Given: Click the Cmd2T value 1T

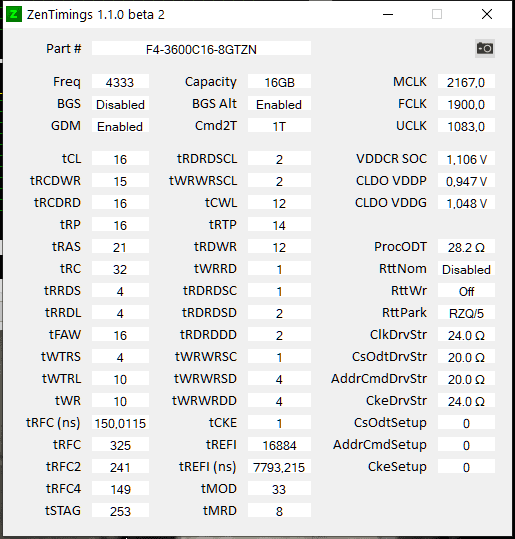Looking at the screenshot, I should click(x=279, y=125).
